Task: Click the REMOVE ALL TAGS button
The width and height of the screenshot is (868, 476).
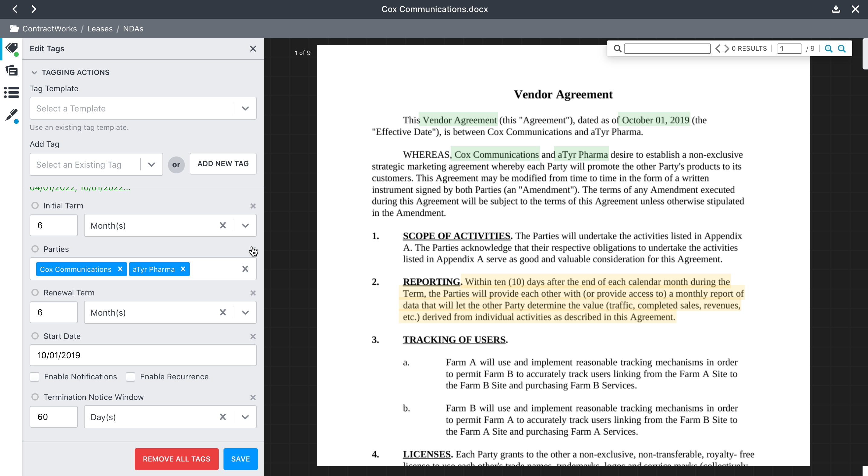Action: click(x=176, y=459)
